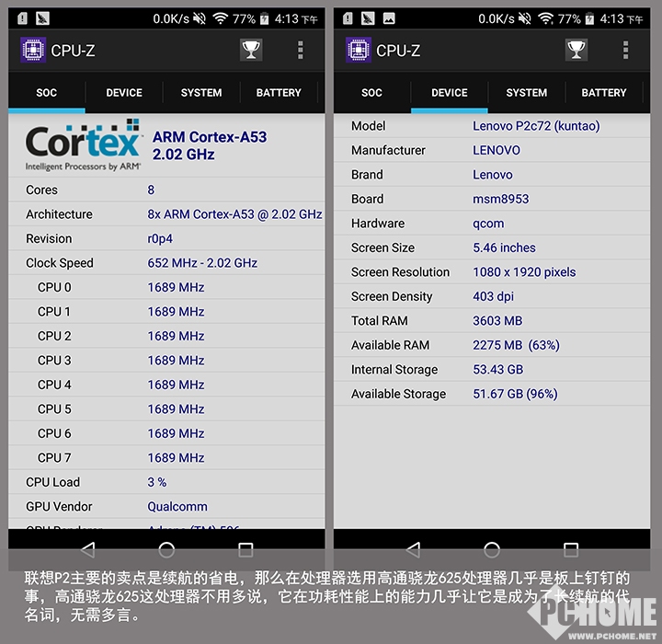Tap SIM alert notification icon on left phone
The height and width of the screenshot is (644, 662).
point(22,18)
